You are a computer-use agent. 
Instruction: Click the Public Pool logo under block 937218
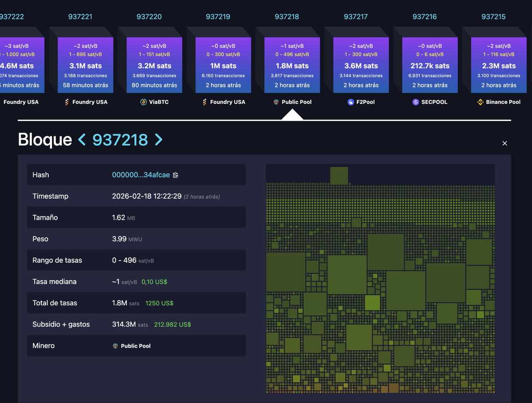pos(277,102)
